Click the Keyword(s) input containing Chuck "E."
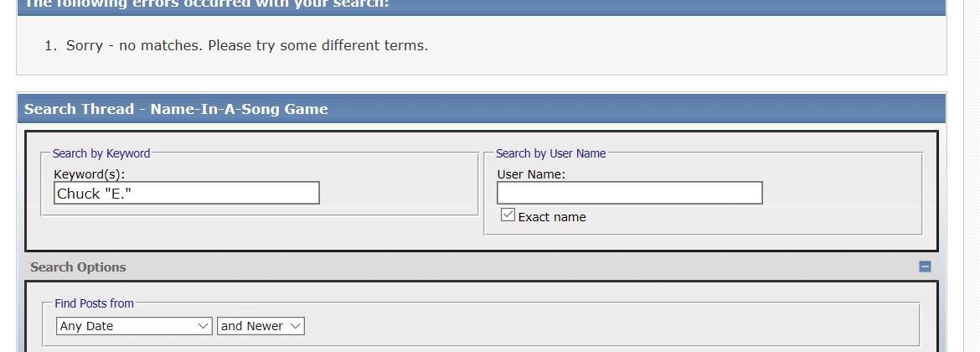Viewport: 980px width, 352px height. point(186,194)
